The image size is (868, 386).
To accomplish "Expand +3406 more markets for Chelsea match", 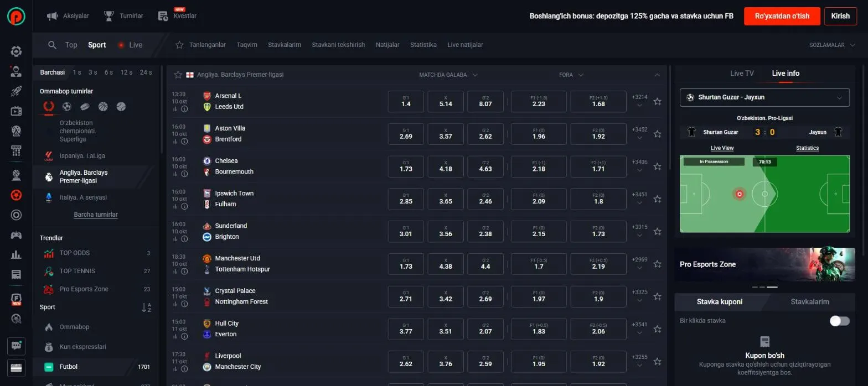I will 639,165.
